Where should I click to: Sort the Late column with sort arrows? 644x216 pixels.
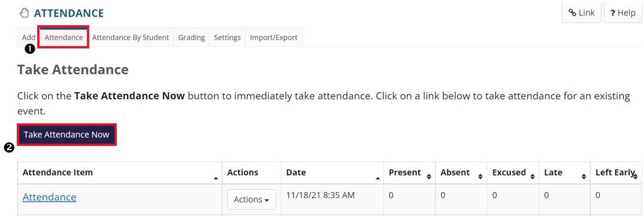tap(584, 177)
